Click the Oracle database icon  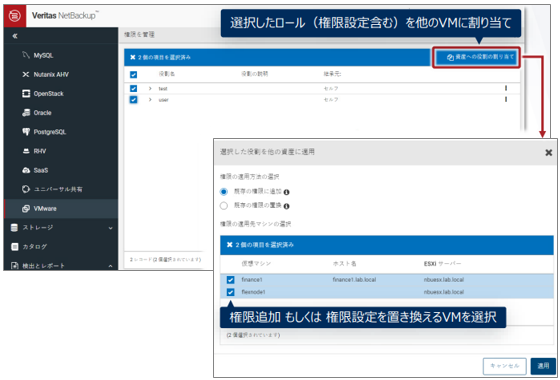coord(26,113)
